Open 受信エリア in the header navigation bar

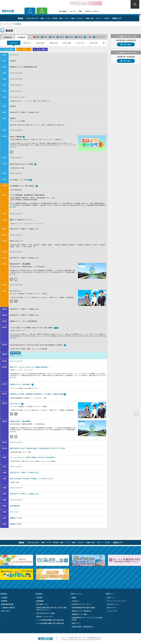point(117,18)
